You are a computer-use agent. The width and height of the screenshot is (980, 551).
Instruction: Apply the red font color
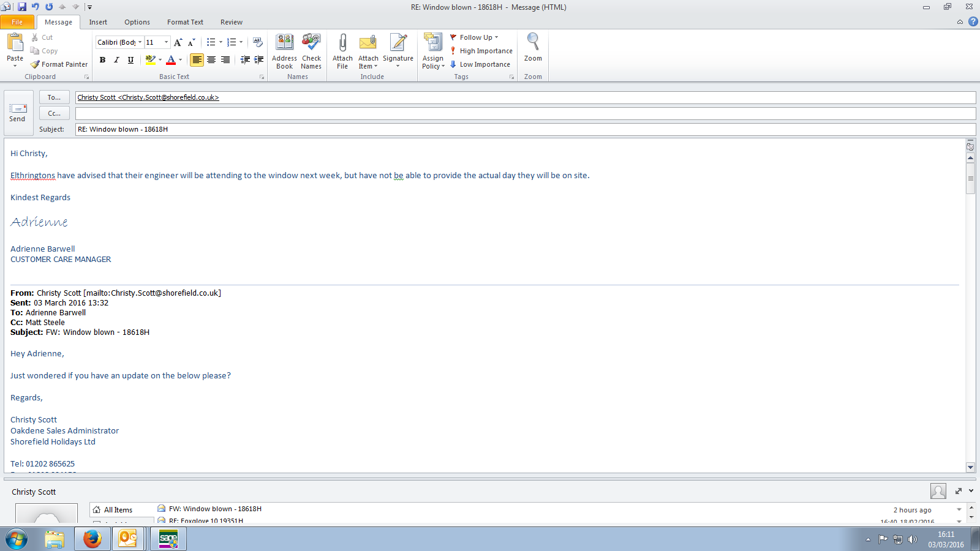(x=171, y=59)
